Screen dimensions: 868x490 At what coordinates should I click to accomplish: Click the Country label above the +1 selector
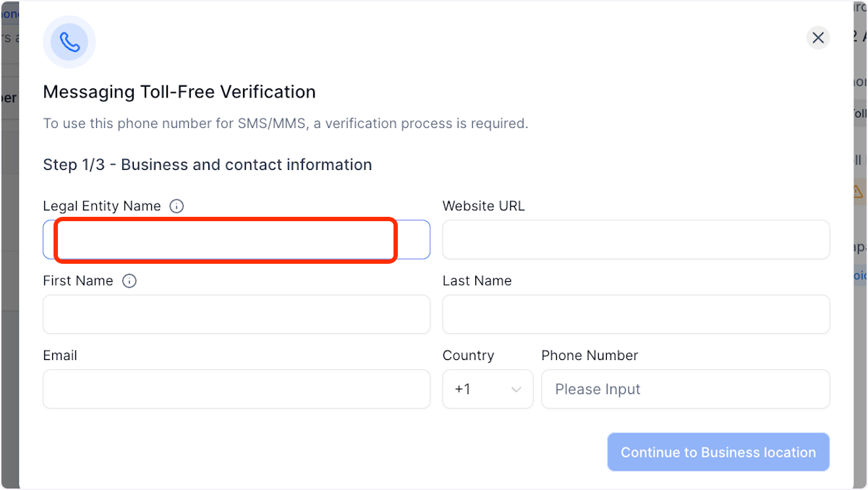tap(468, 355)
